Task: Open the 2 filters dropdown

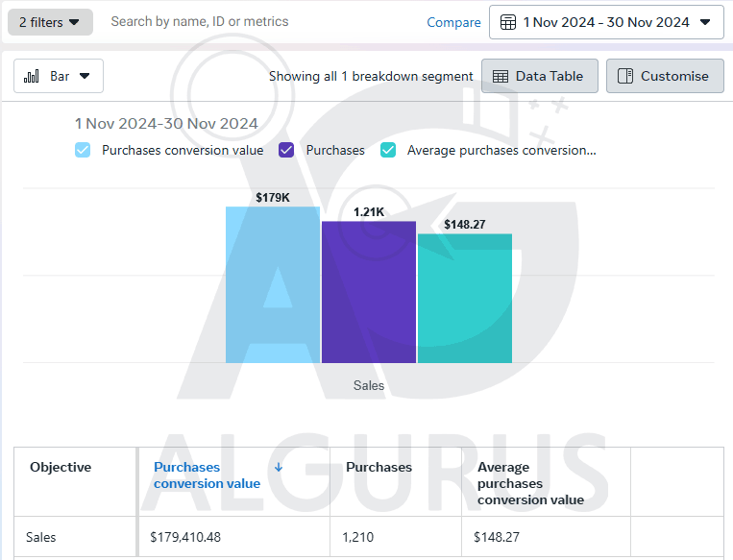Action: coord(50,22)
